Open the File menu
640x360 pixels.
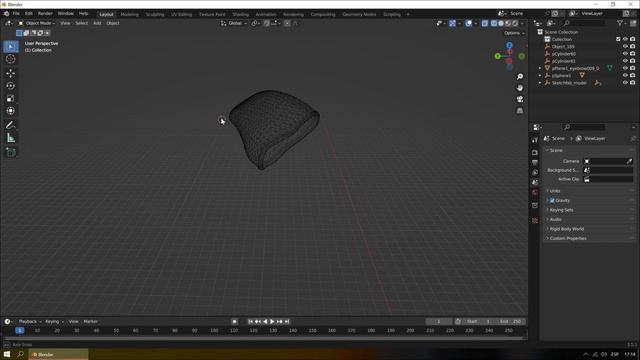tap(16, 13)
